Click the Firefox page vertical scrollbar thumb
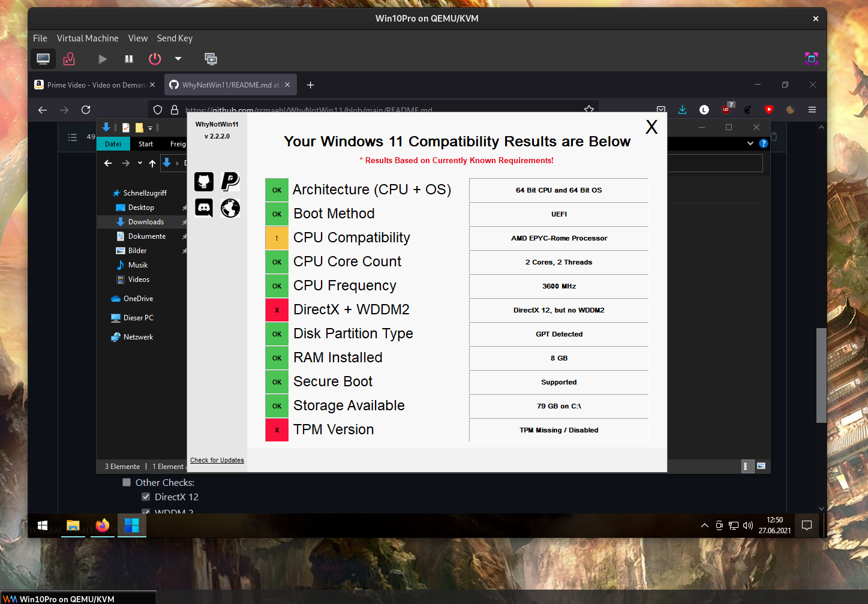This screenshot has height=604, width=868. tap(821, 375)
